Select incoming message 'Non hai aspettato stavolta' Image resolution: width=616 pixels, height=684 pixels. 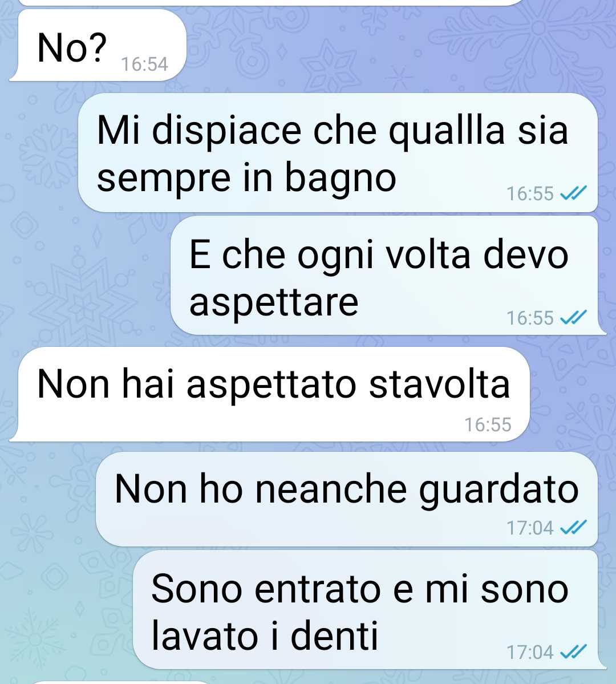[x=270, y=394]
